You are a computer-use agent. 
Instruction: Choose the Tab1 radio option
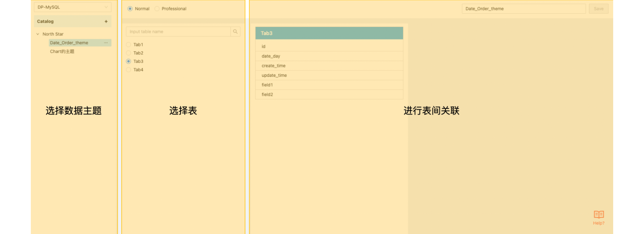pos(129,45)
